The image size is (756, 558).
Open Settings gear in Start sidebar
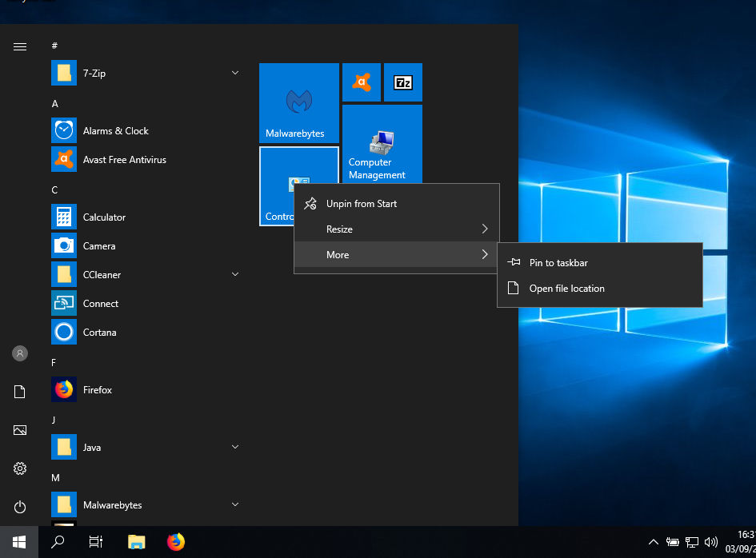coord(20,468)
